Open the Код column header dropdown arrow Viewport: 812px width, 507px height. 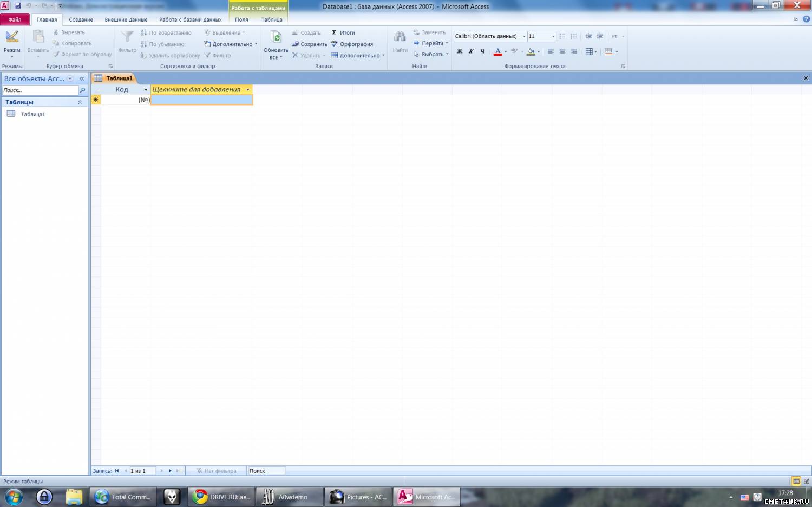tap(146, 90)
